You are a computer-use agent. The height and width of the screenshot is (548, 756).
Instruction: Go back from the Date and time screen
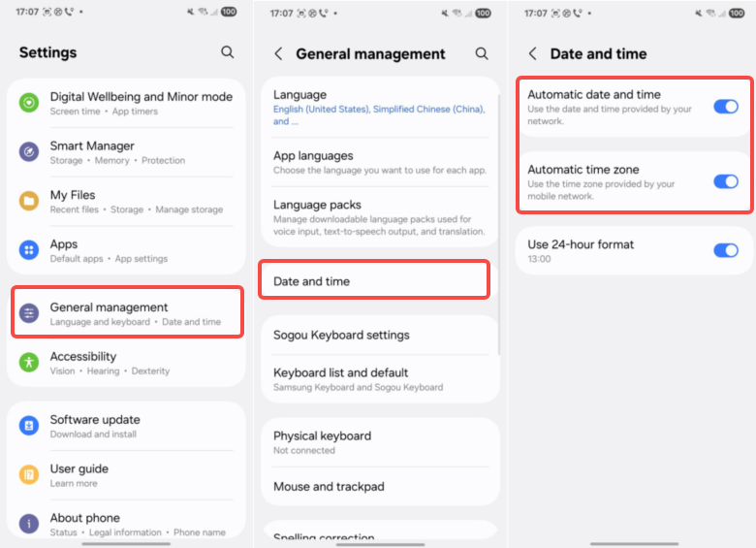[x=532, y=53]
